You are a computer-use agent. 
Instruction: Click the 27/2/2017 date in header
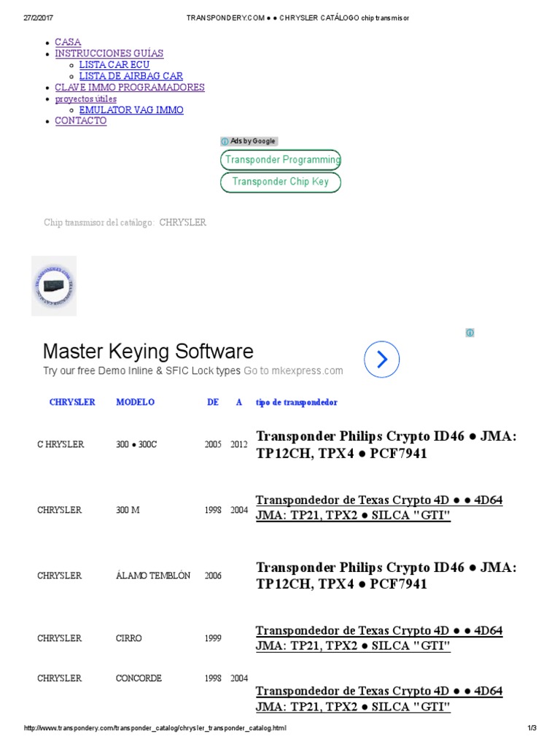point(38,18)
